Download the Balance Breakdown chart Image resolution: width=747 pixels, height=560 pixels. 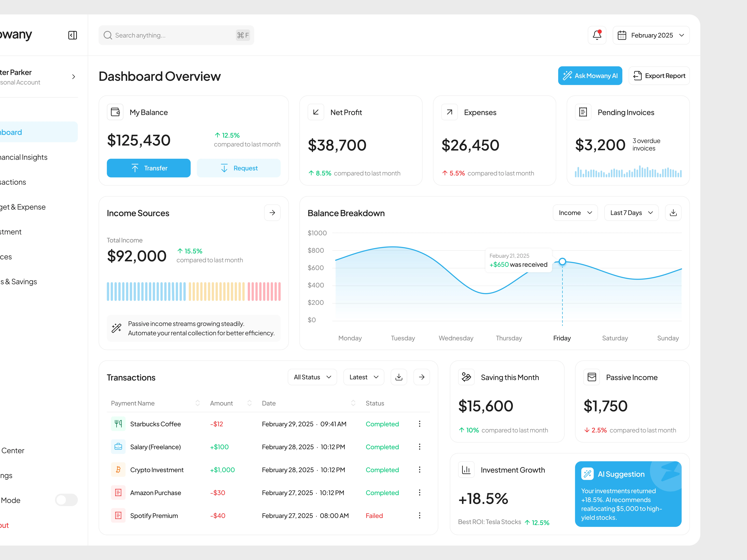673,213
